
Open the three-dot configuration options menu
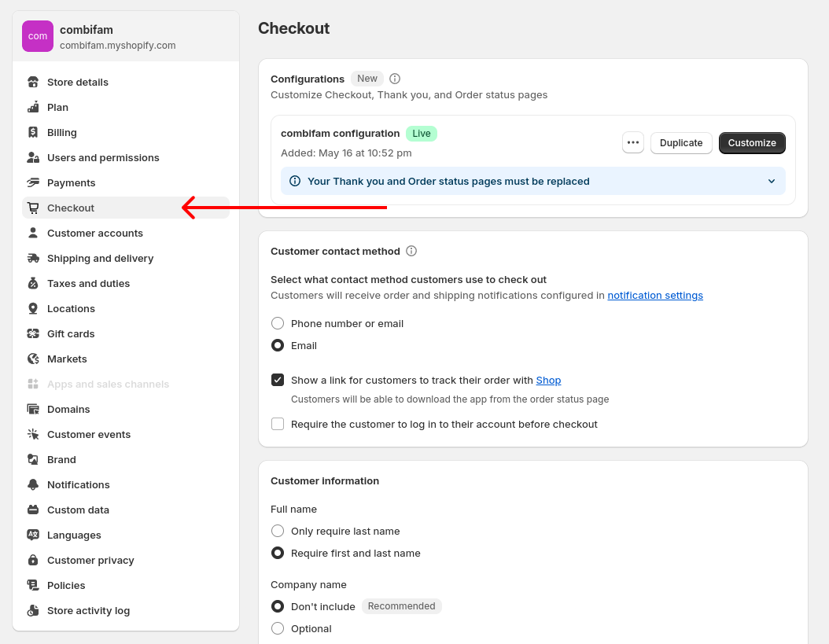point(633,143)
